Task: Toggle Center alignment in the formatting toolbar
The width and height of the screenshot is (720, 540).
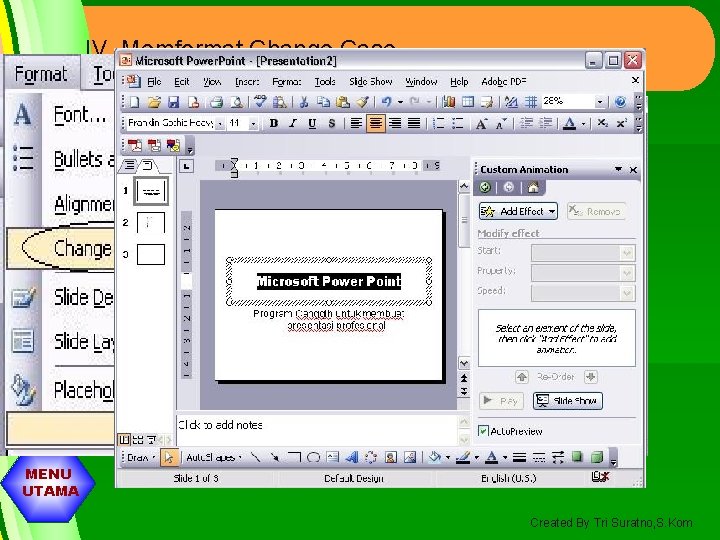Action: pyautogui.click(x=376, y=123)
